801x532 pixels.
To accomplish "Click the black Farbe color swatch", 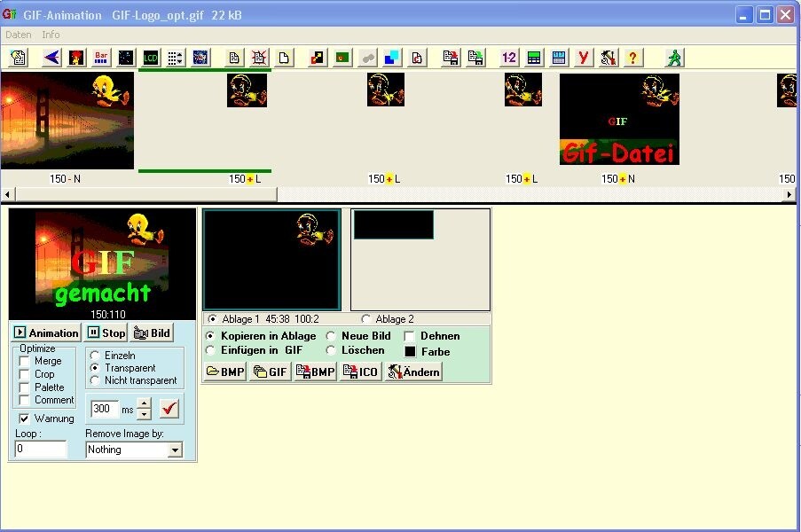I will point(410,352).
